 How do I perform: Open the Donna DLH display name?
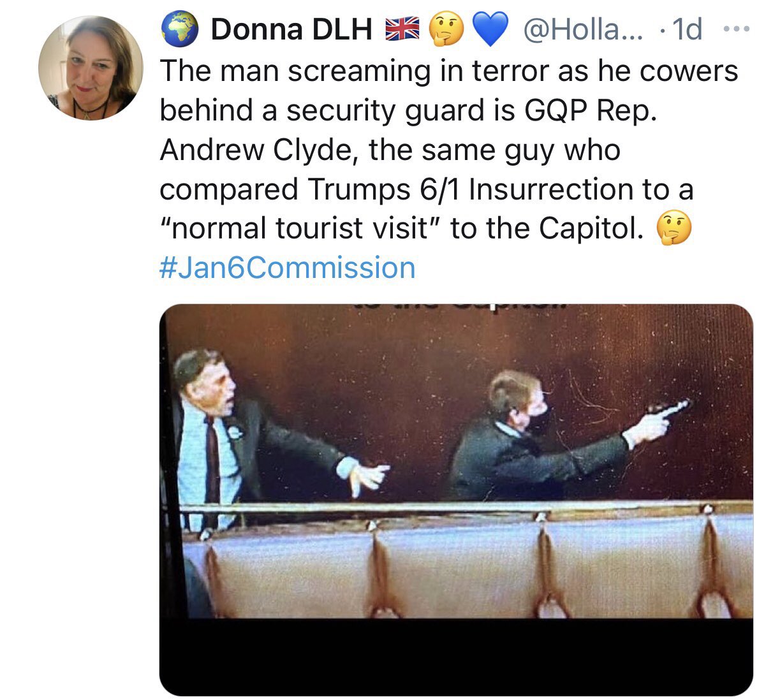click(291, 29)
